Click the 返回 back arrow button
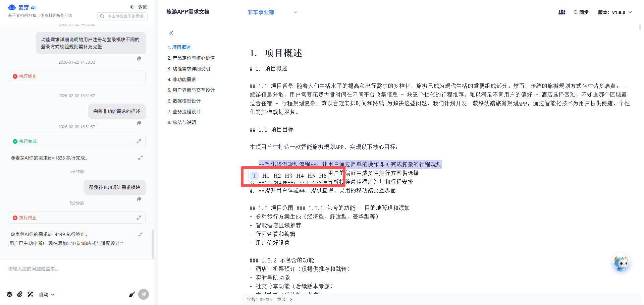 pos(139,7)
